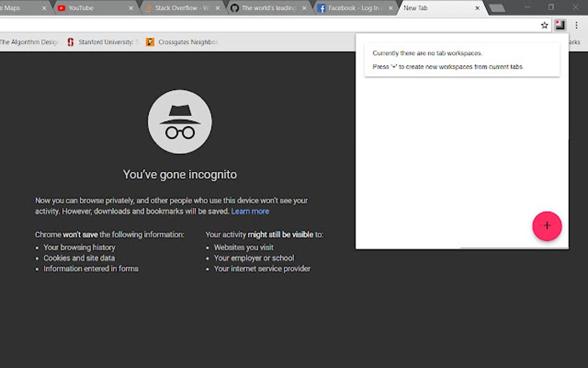Image resolution: width=588 pixels, height=368 pixels.
Task: Click the Crossgates Neighborhood bookmark icon
Action: (x=150, y=42)
